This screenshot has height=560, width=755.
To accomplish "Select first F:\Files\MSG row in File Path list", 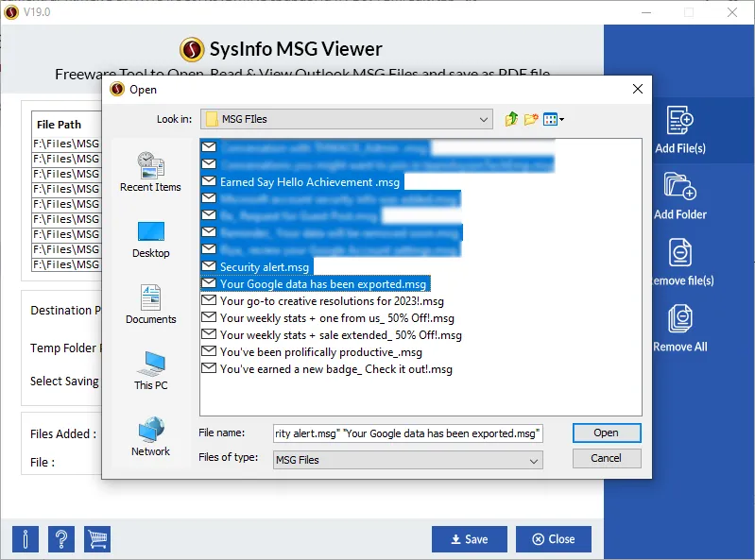I will coord(66,144).
